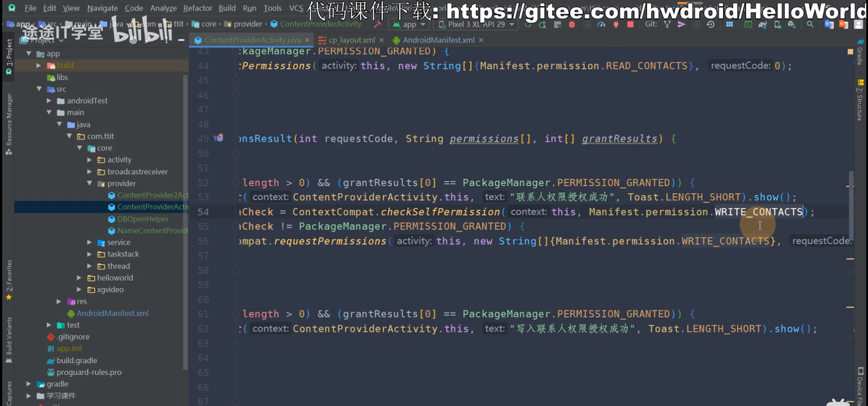
Task: Select build.gradle in project tree
Action: [77, 361]
